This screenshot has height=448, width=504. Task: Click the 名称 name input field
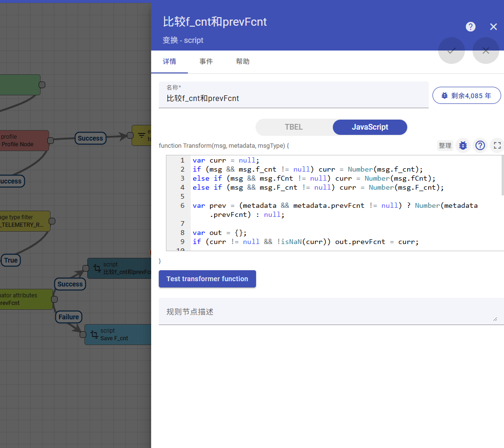(293, 99)
